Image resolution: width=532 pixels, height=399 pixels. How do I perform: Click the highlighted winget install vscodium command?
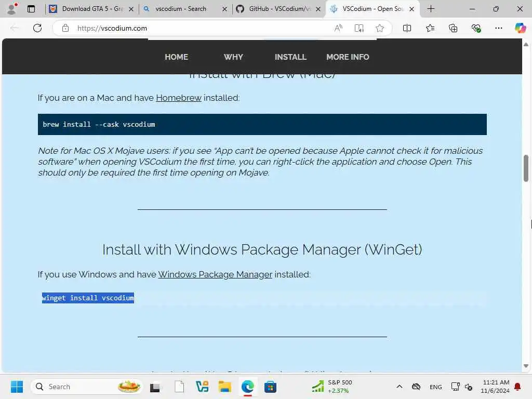pyautogui.click(x=88, y=298)
